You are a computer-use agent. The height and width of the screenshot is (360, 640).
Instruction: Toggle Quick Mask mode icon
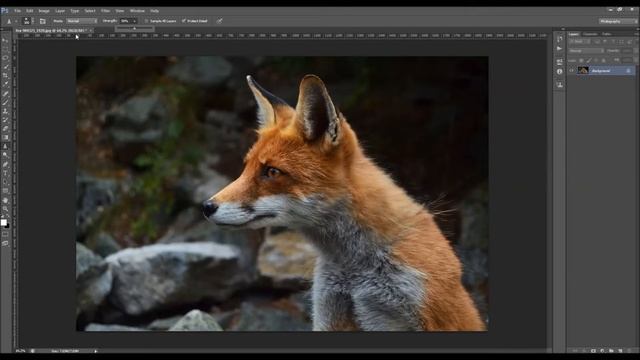pos(5,235)
